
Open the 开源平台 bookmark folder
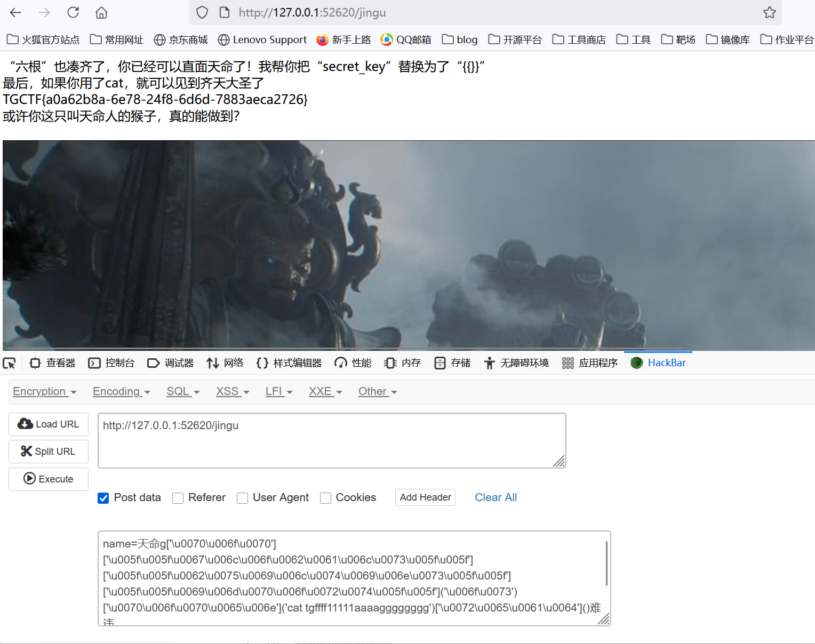pyautogui.click(x=515, y=39)
